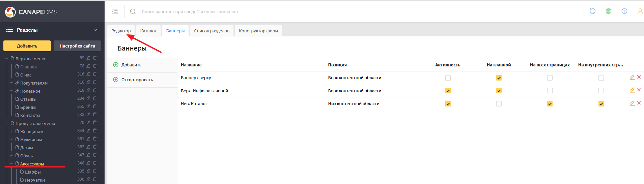The image size is (644, 184).
Task: Expand the 'Женщинам' tree node
Action: 11,131
